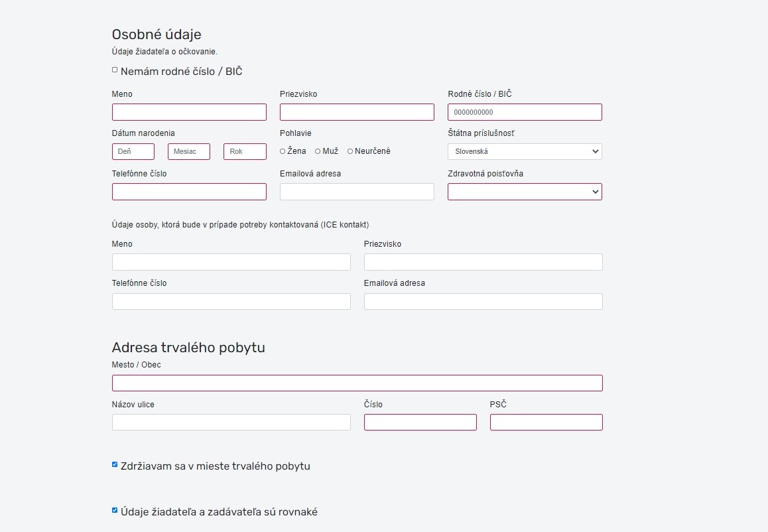The image size is (768, 532).
Task: Focus the ICE contact Telefónne číslo field
Action: 231,301
